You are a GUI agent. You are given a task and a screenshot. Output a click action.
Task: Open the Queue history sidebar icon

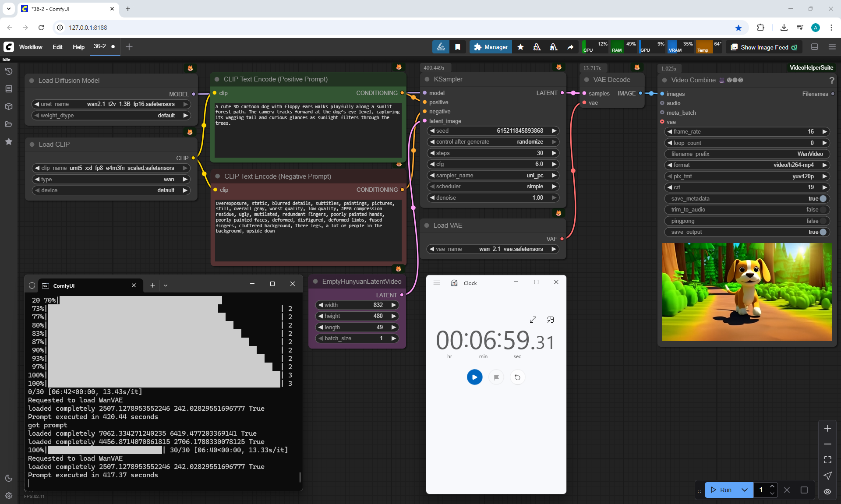pyautogui.click(x=9, y=71)
